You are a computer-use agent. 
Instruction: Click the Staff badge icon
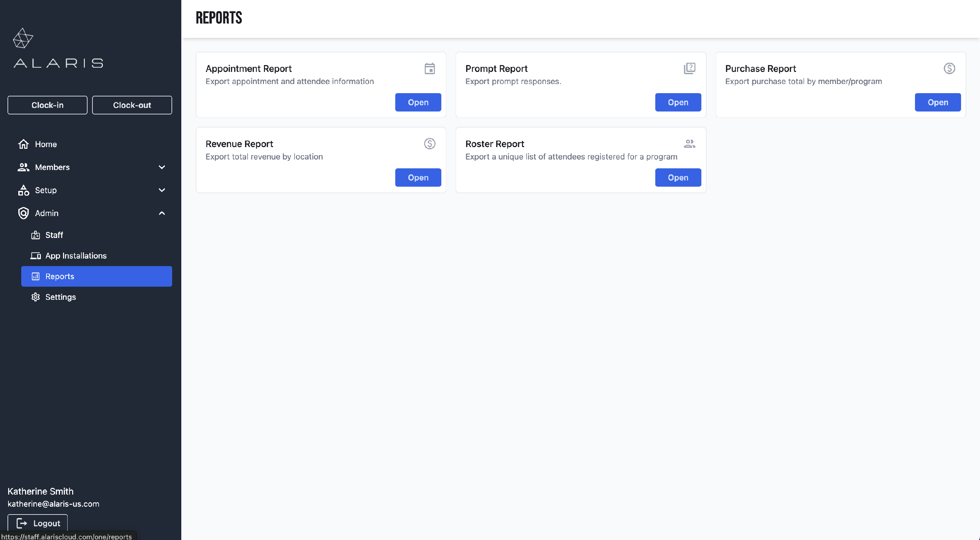pyautogui.click(x=35, y=235)
